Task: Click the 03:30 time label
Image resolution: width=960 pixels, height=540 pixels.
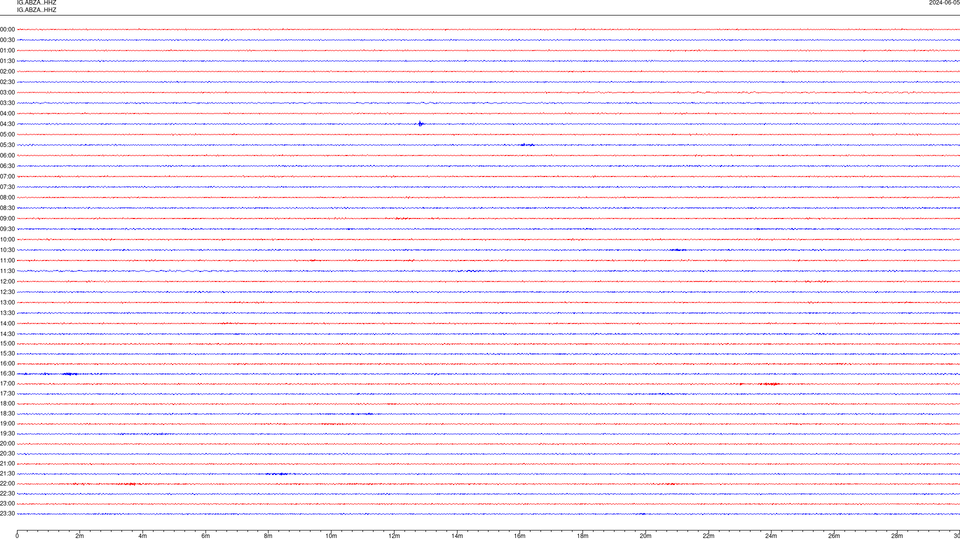Action: point(7,103)
